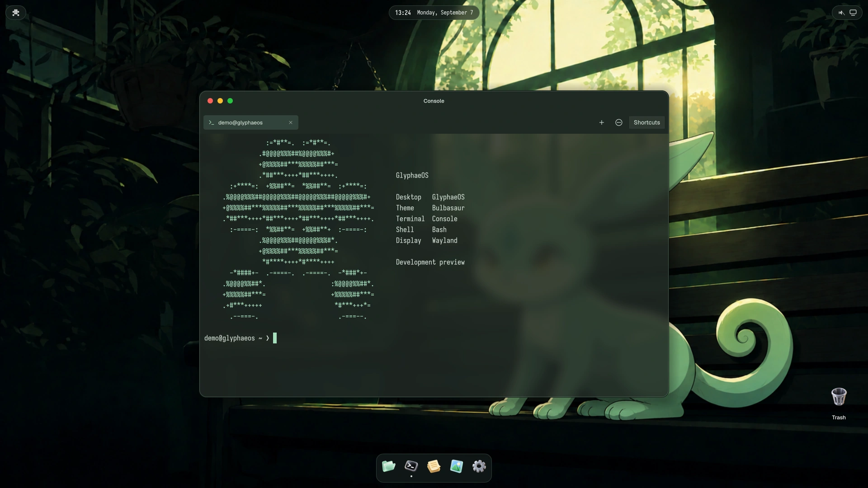Click the terminal prompt input cursor
Screen dimensions: 868x488
(275, 338)
